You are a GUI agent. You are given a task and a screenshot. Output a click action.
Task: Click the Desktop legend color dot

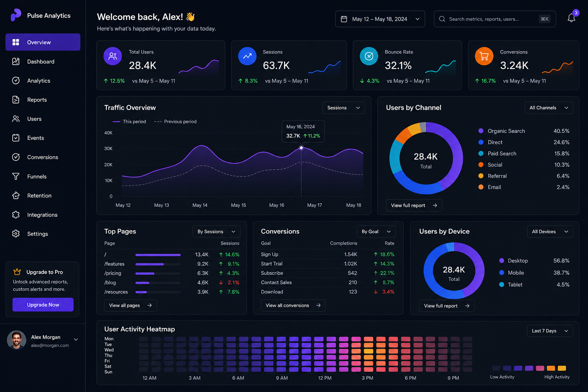(x=501, y=261)
